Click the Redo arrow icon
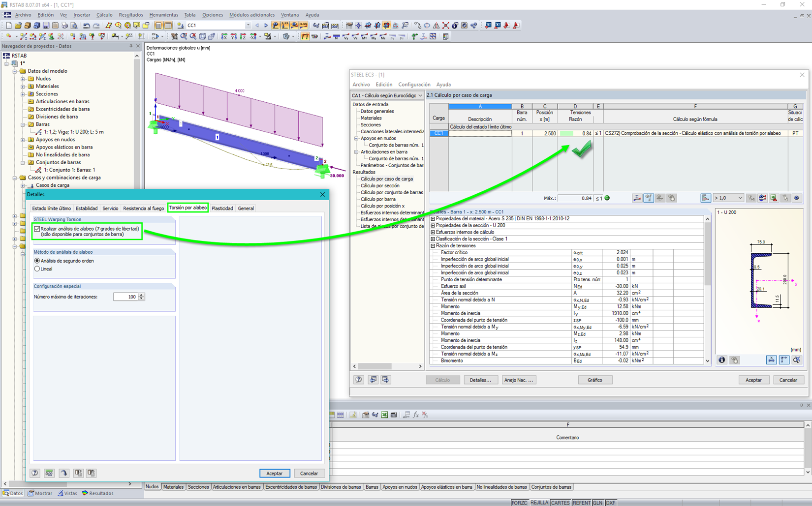This screenshot has width=812, height=506. pos(96,25)
